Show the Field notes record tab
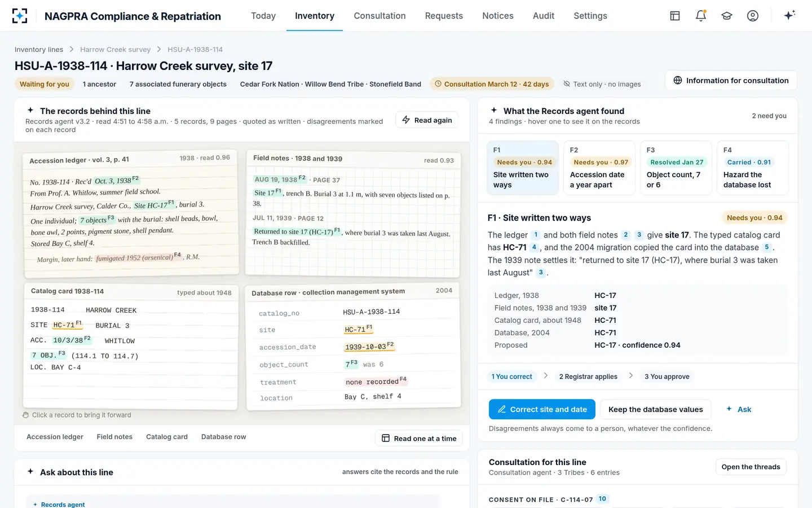The width and height of the screenshot is (812, 508). point(114,437)
